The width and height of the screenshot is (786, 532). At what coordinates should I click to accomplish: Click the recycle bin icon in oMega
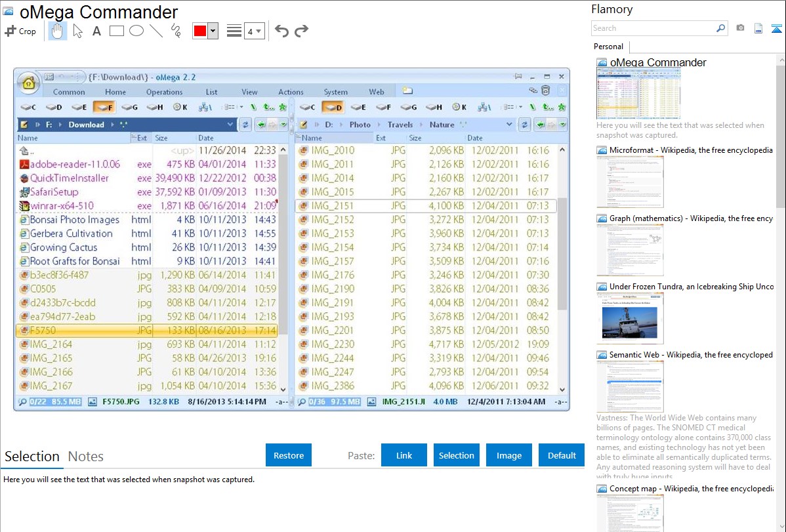546,91
